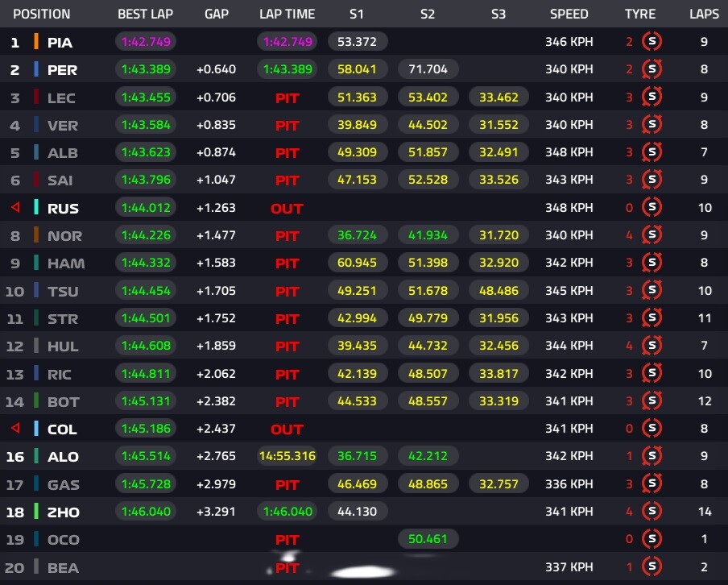This screenshot has height=585, width=728.
Task: Click the 50.461 sector two time for OCO
Action: [x=428, y=539]
